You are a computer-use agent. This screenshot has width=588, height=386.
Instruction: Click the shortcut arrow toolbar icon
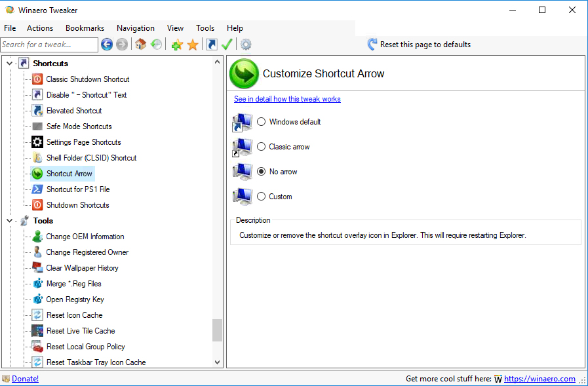point(211,45)
